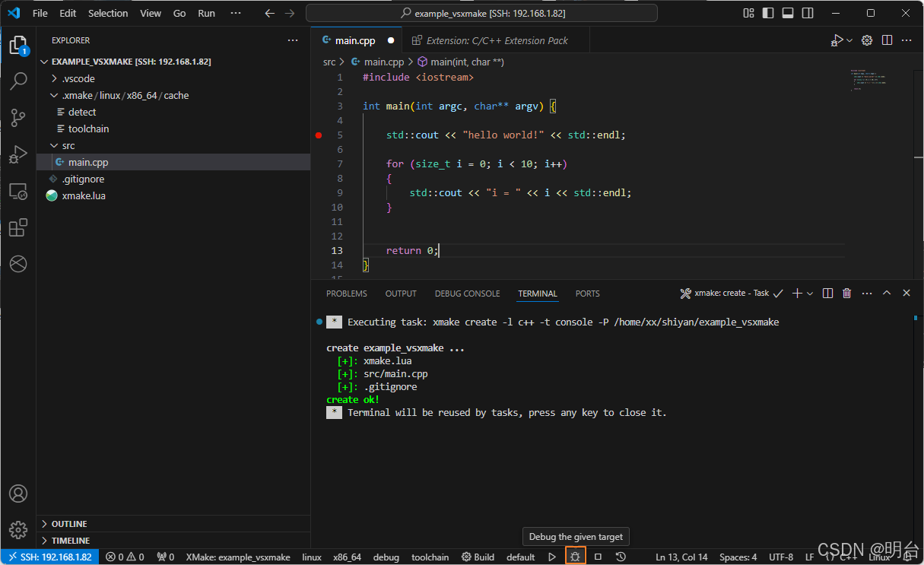Toggle the breakpoint on line 5
924x565 pixels.
point(319,135)
